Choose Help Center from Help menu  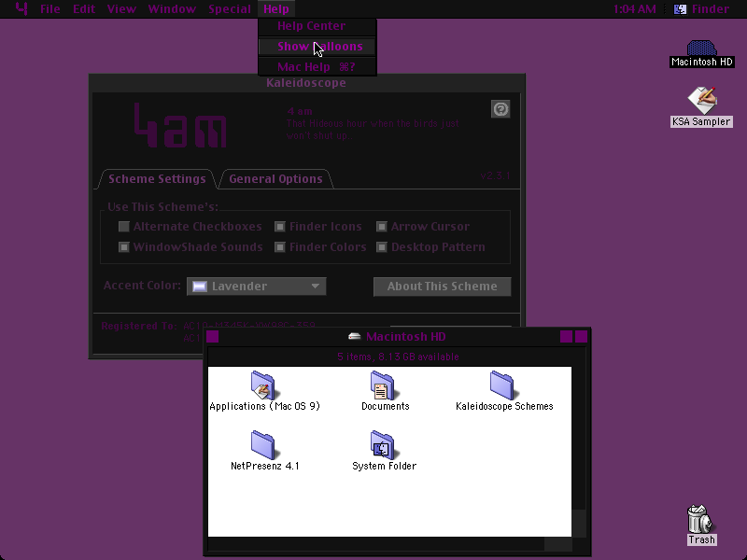click(x=317, y=26)
